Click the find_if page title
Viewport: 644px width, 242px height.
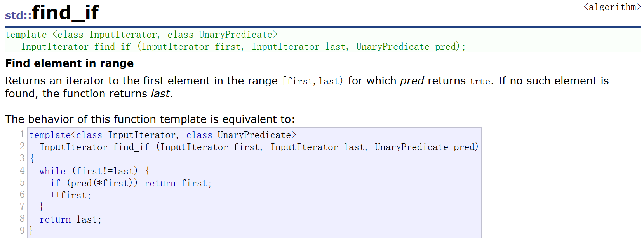coord(65,12)
